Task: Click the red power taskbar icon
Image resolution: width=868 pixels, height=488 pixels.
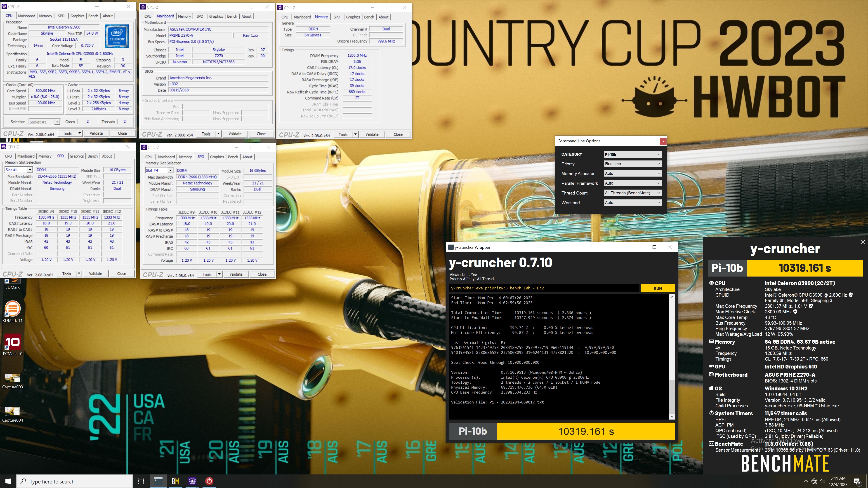Action: coord(209,481)
